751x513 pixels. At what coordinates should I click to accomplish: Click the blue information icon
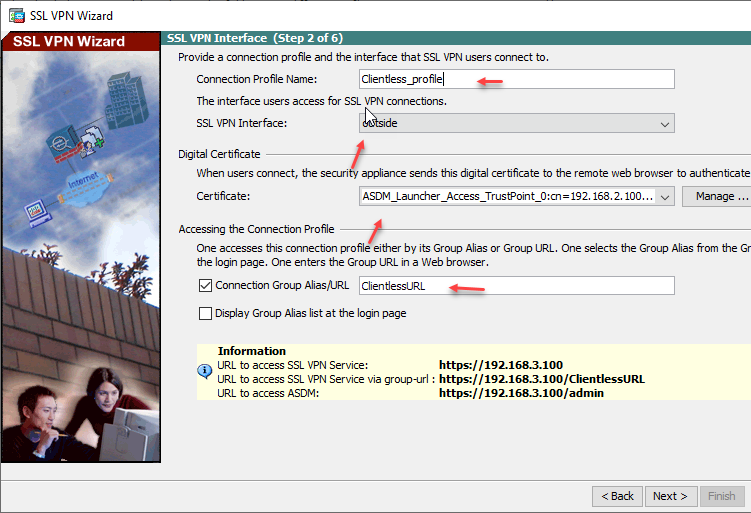click(204, 370)
